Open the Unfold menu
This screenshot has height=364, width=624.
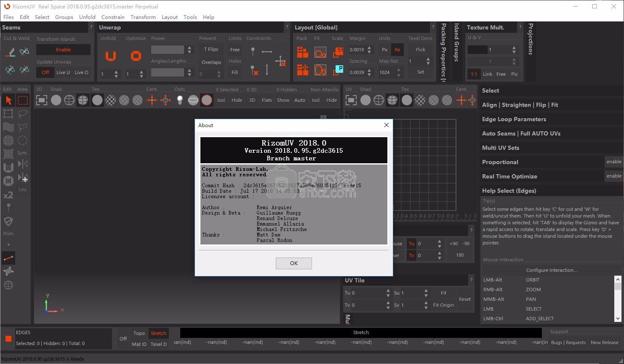[87, 17]
